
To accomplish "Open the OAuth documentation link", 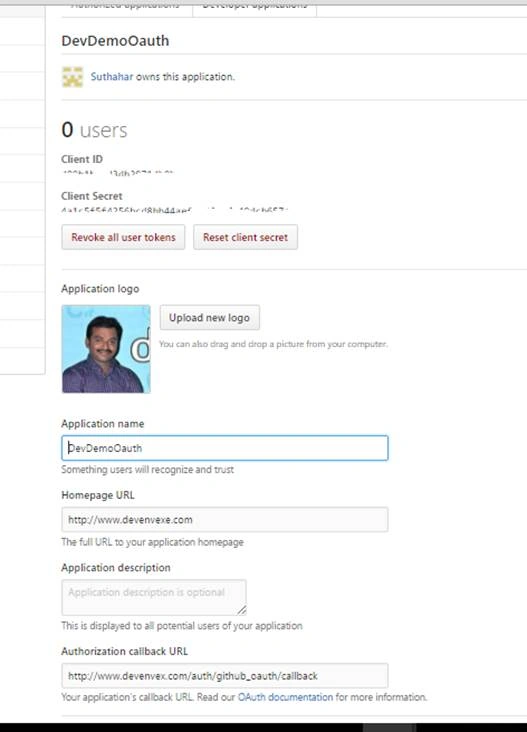I will click(285, 697).
